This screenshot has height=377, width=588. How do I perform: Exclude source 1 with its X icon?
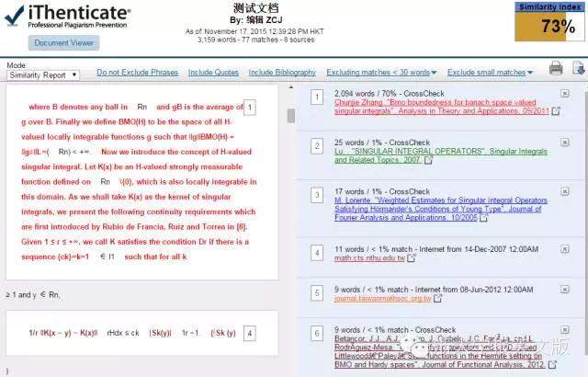point(565,94)
